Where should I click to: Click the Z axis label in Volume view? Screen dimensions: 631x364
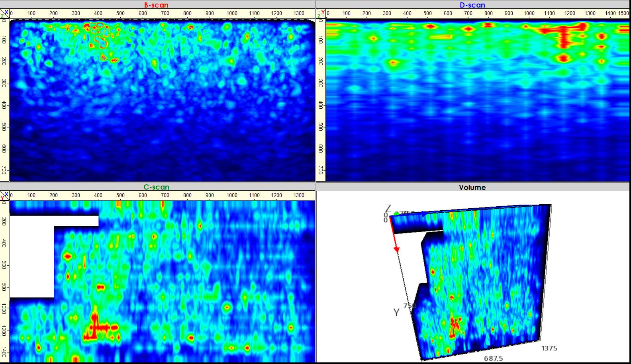click(x=388, y=208)
